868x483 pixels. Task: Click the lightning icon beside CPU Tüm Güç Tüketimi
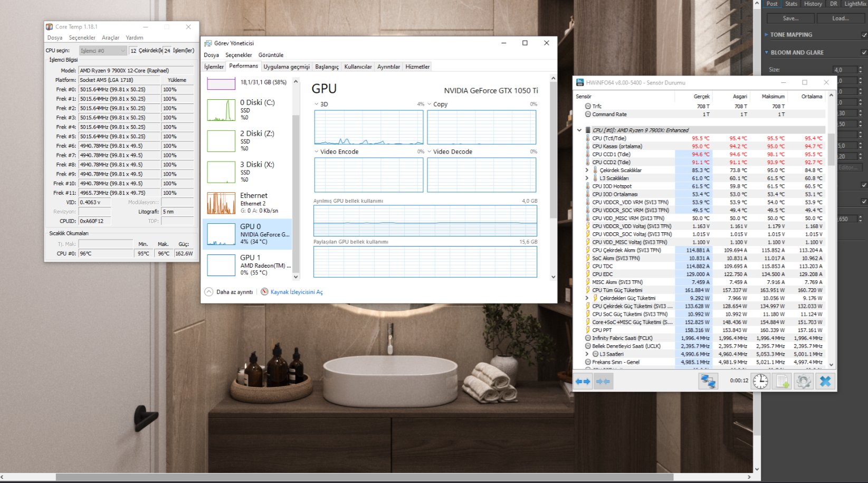[x=587, y=290]
